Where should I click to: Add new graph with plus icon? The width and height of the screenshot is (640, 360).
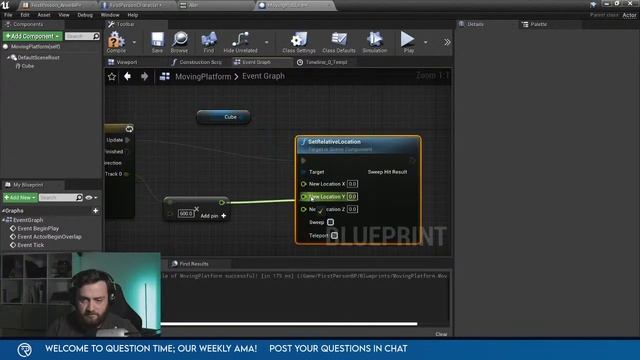[96, 211]
